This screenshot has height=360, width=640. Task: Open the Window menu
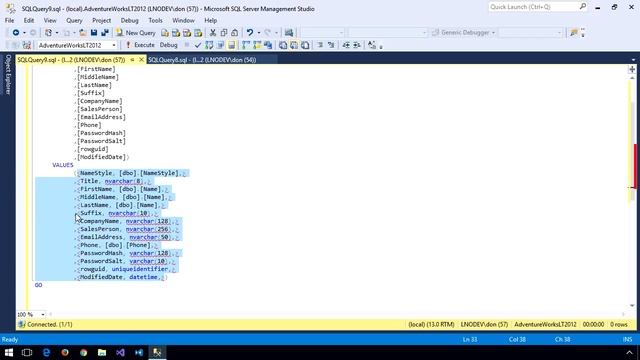183,20
